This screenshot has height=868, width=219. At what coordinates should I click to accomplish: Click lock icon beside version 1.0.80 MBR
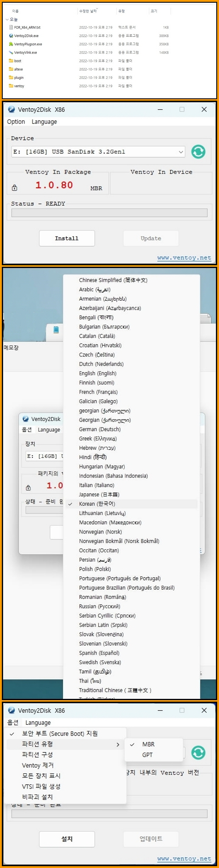coord(15,188)
